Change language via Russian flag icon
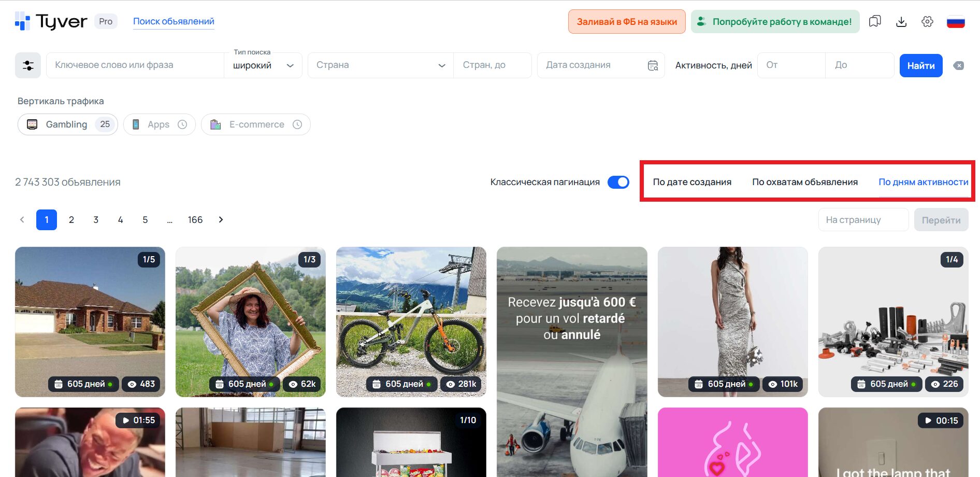 [x=955, y=22]
